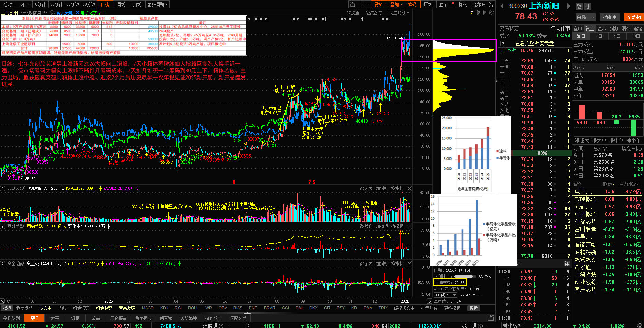The image size is (644, 328).
Task: Toggle the 两融差额 indicator
Action: pyautogui.click(x=127, y=308)
